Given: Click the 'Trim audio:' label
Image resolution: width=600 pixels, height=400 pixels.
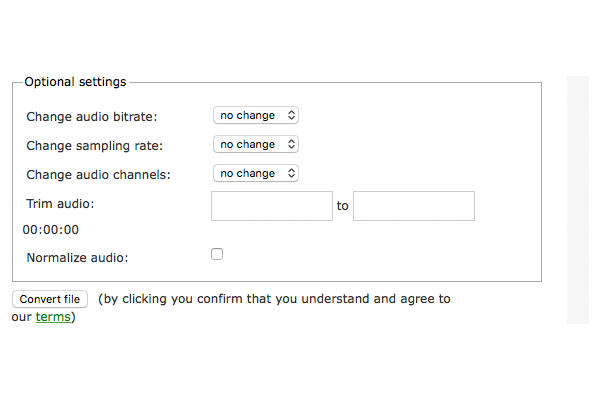Looking at the screenshot, I should click(60, 204).
